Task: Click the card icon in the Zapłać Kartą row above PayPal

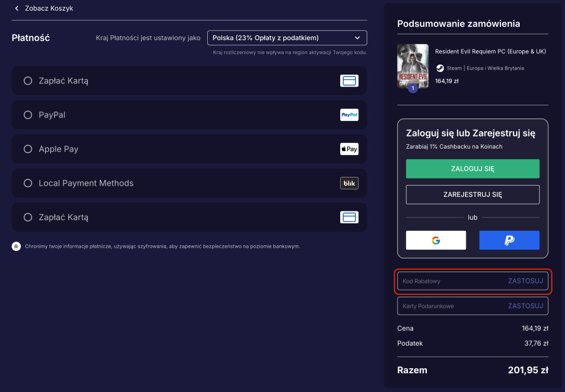Action: pos(349,81)
